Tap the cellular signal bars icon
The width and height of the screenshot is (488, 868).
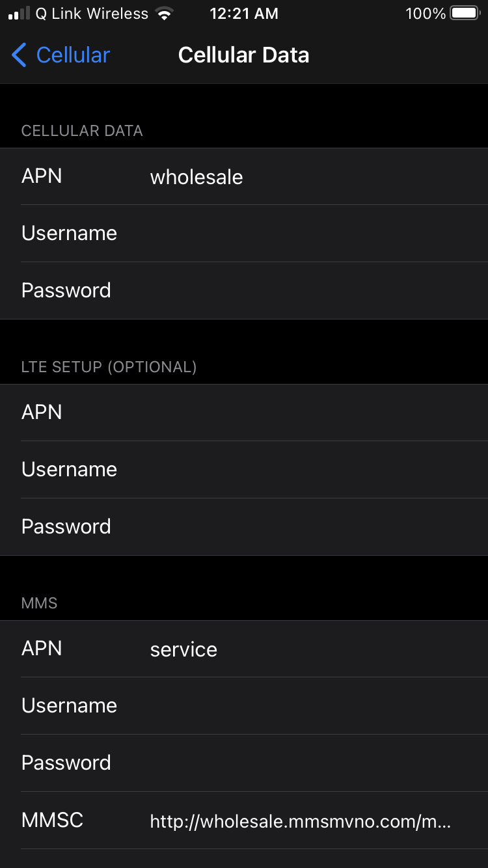point(19,14)
